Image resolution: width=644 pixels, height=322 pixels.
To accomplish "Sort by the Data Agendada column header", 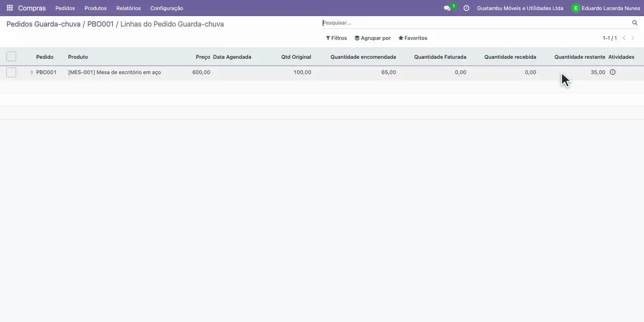I will [232, 57].
